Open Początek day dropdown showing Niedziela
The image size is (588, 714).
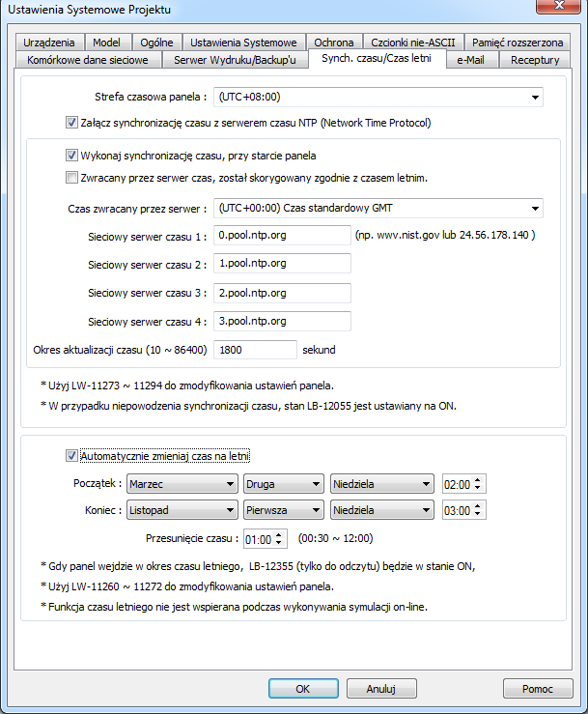[x=381, y=484]
